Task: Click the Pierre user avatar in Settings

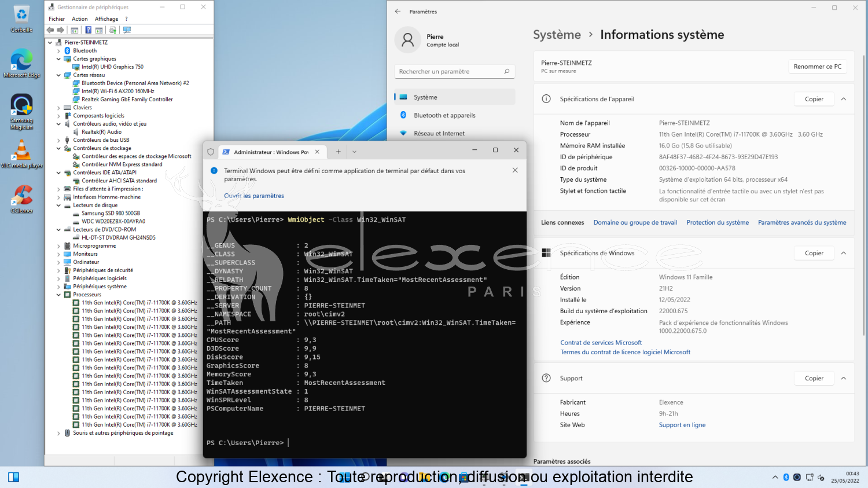Action: coord(408,40)
